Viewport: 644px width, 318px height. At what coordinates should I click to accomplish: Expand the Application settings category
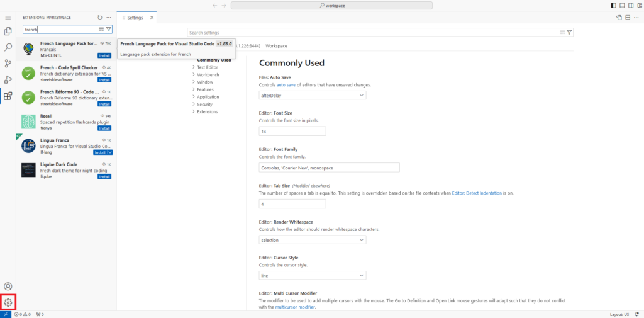coord(208,97)
